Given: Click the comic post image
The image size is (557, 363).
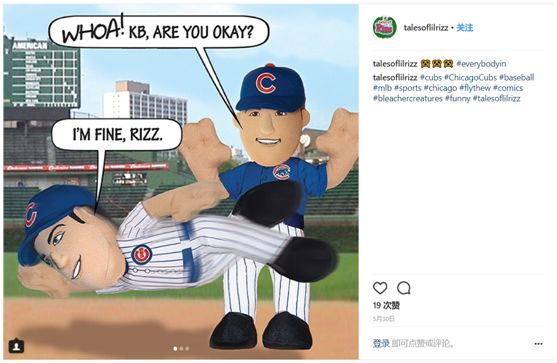Looking at the screenshot, I should point(181,182).
